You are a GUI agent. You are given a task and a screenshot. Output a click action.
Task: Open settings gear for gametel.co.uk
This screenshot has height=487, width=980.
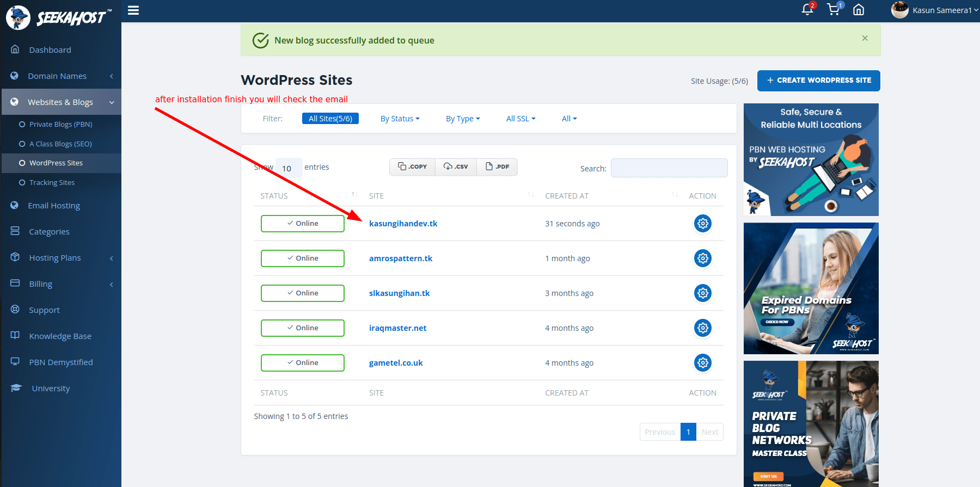(x=703, y=363)
